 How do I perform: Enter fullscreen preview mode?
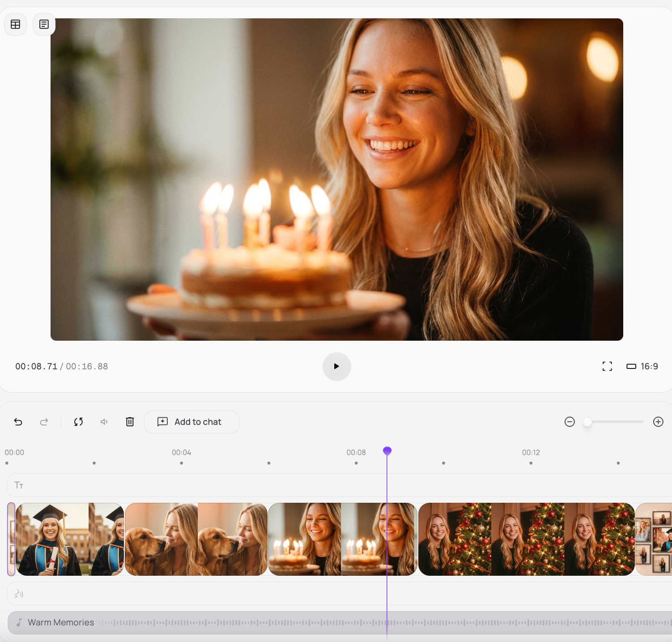click(x=607, y=366)
